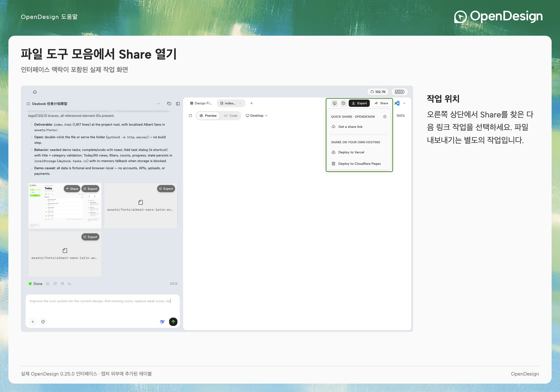The image size is (560, 392).
Task: Share the Today preview thumbnail
Action: tap(72, 189)
